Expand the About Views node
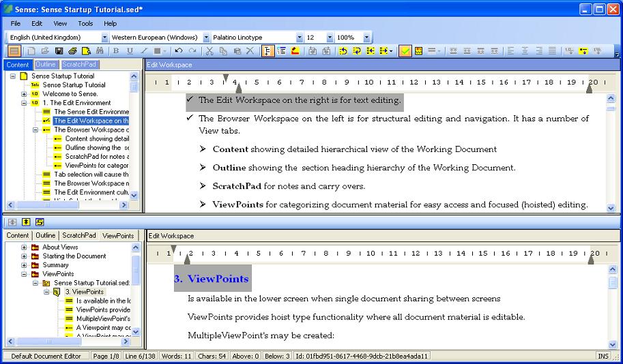 coord(24,247)
